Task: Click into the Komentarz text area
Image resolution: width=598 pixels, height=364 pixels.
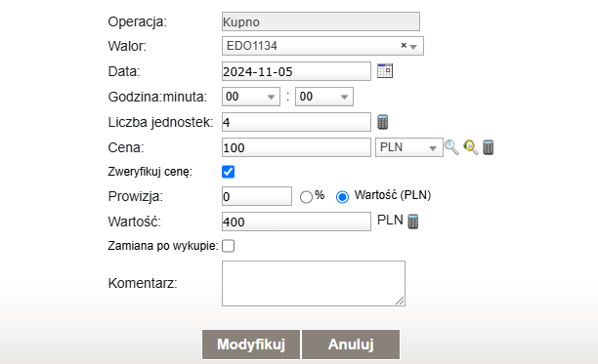Action: 314,283
